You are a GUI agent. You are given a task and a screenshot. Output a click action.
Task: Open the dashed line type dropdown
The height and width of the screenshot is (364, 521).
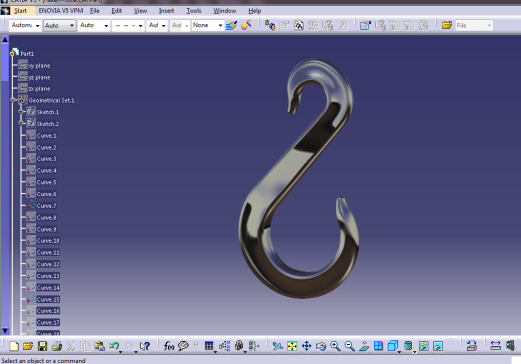(128, 25)
